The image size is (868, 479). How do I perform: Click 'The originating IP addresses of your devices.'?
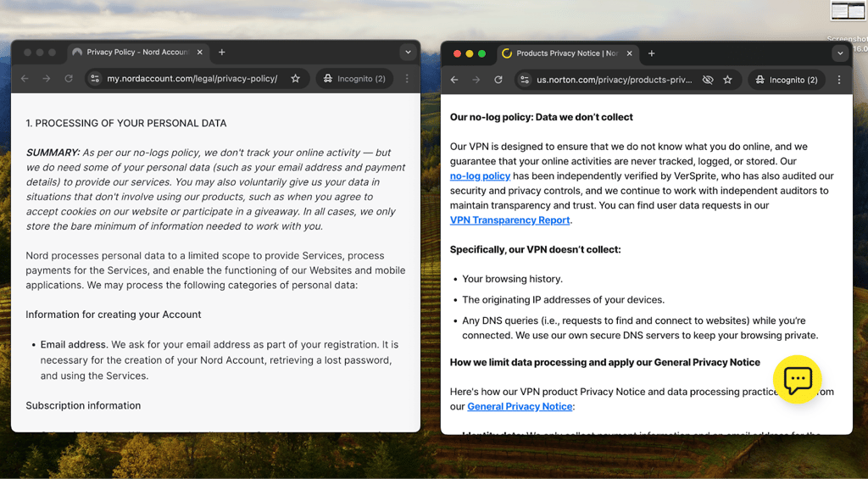tap(564, 299)
